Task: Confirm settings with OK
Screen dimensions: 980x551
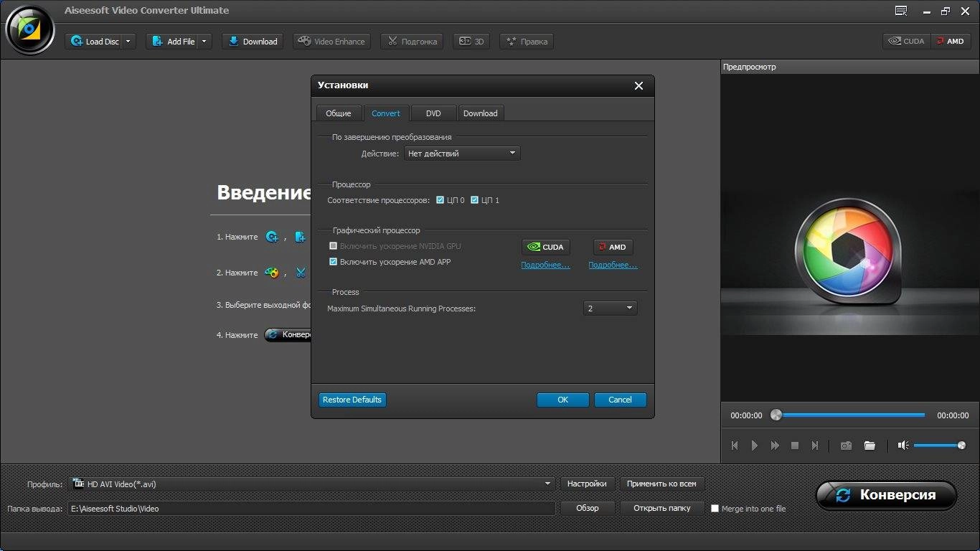Action: click(563, 400)
